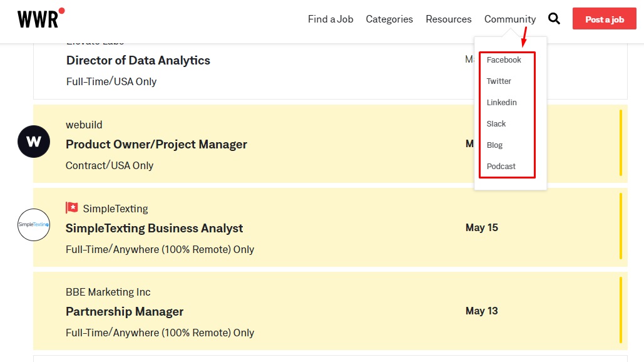644x362 pixels.
Task: Click the webuild company name
Action: 84,125
